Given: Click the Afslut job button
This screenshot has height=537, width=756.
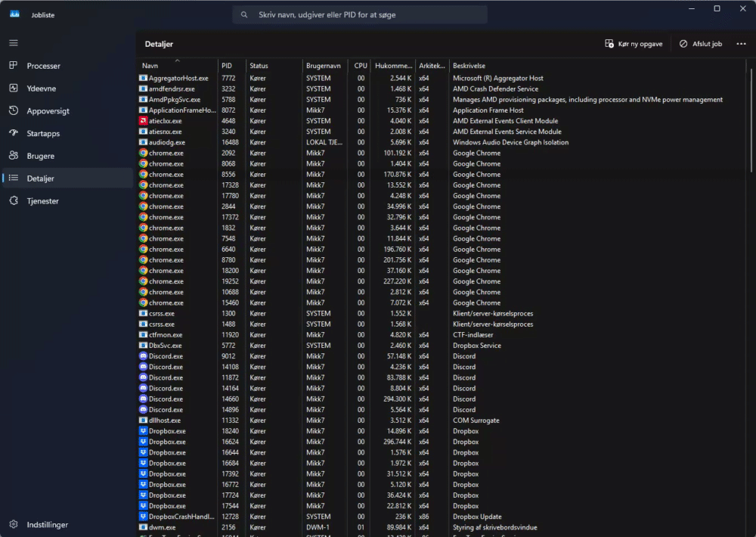Looking at the screenshot, I should tap(701, 44).
